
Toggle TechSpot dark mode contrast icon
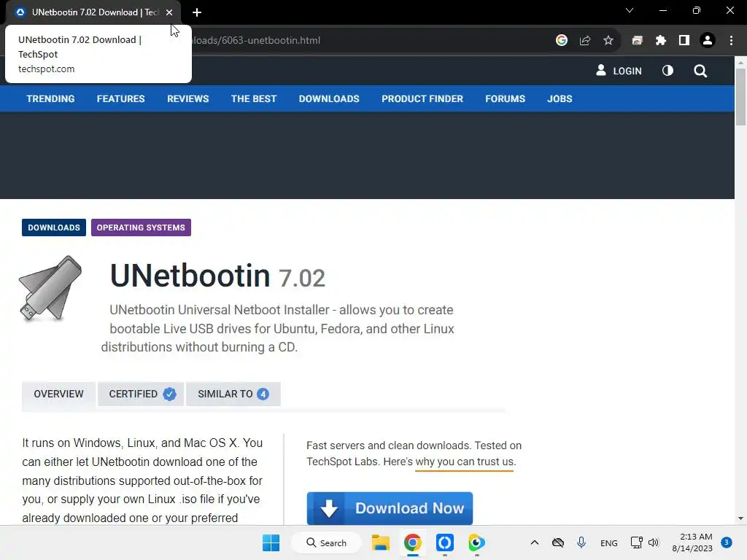coord(668,71)
